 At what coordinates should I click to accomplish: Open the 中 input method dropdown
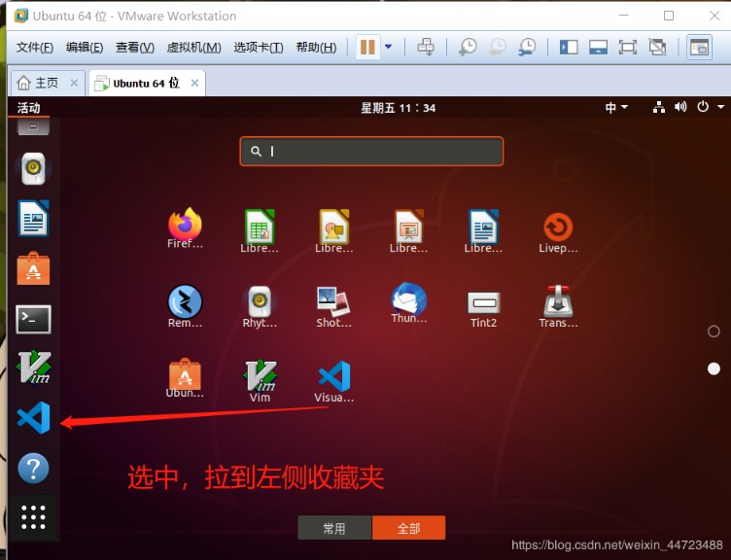[x=616, y=108]
